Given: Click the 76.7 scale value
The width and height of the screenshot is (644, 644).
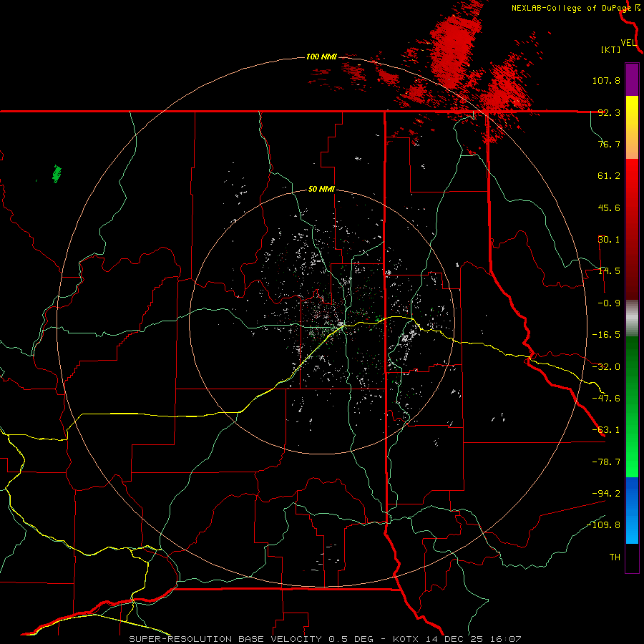Looking at the screenshot, I should click(x=609, y=144).
